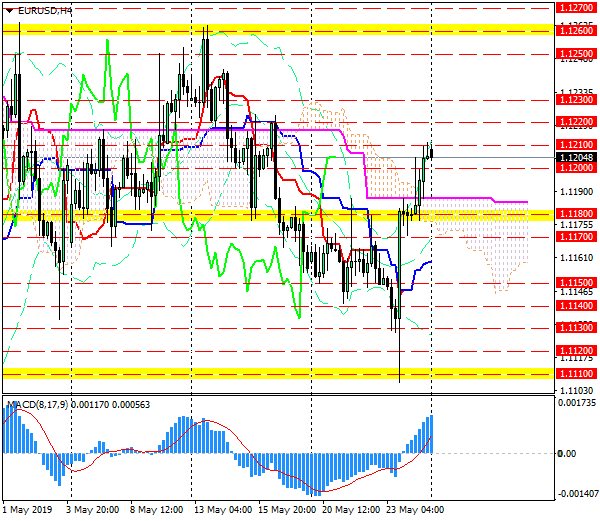Click the triangle arrow beside EURUSD,H4
The image size is (600, 521).
(10, 10)
